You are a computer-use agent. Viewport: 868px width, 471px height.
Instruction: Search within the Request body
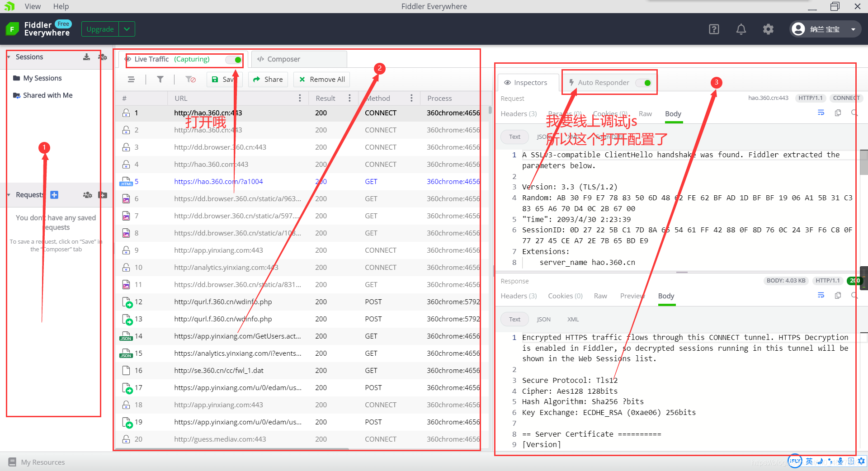tap(854, 113)
